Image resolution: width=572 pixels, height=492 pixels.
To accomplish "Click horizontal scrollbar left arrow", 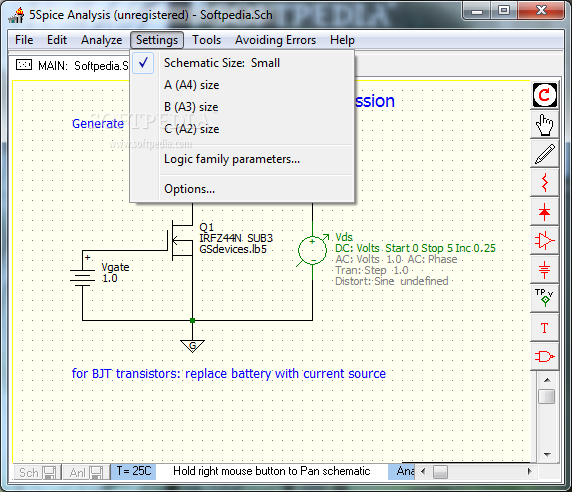I will [423, 471].
